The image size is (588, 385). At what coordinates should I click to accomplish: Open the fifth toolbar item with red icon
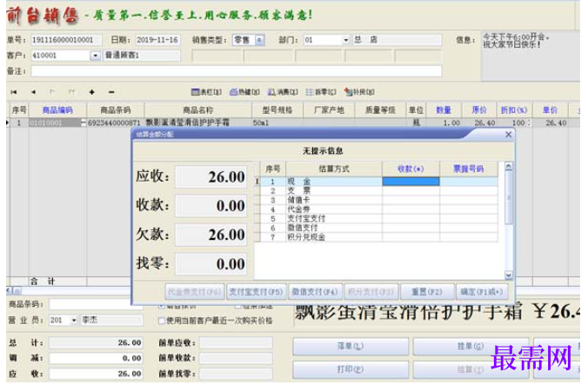click(x=359, y=92)
